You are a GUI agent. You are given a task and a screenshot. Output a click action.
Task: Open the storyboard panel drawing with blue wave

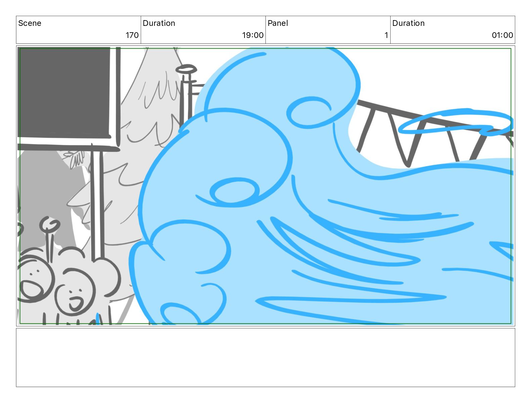[x=265, y=186]
